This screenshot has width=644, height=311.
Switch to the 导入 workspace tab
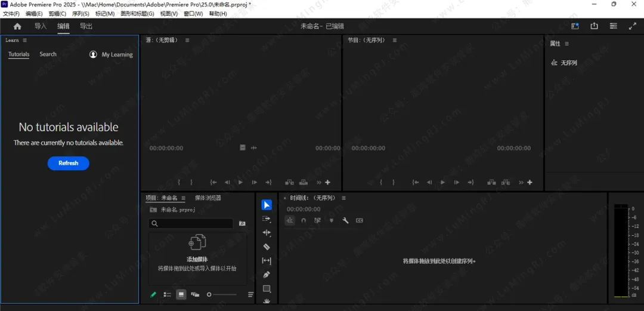(41, 26)
